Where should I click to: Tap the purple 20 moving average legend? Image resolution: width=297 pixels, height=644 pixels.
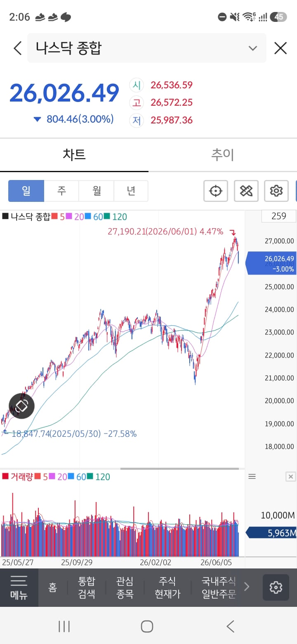[x=75, y=216]
